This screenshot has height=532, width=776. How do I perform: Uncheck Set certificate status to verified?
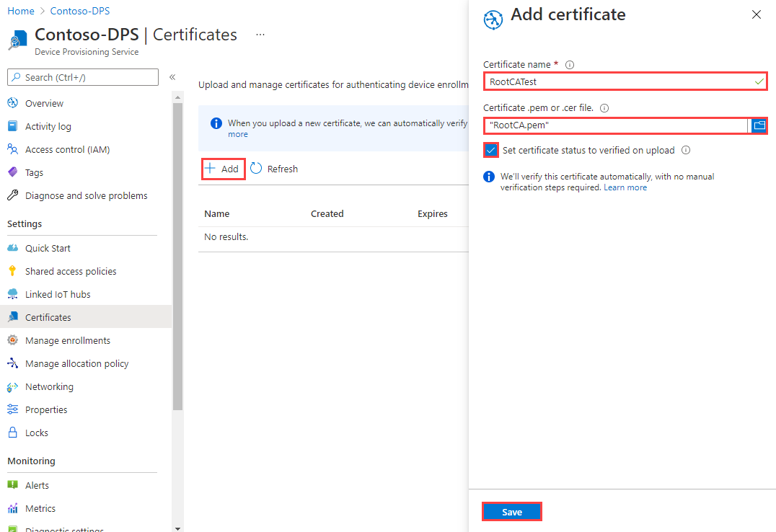click(491, 150)
